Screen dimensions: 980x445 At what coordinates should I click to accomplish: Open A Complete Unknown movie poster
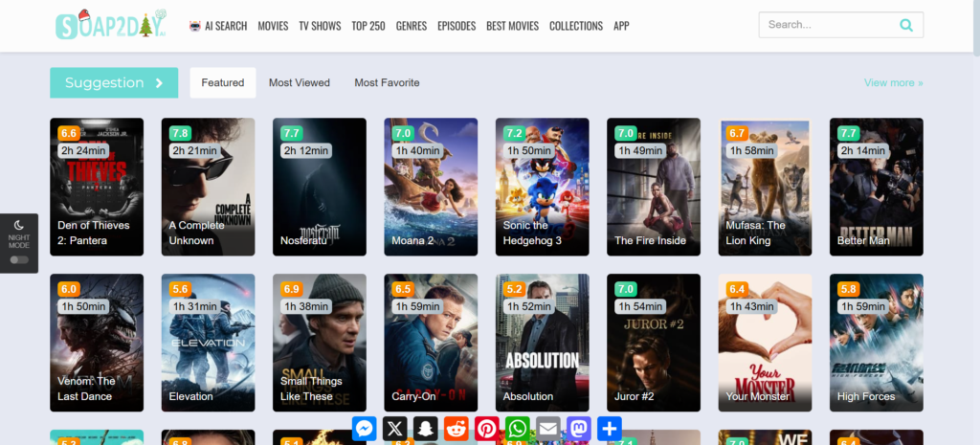point(208,187)
